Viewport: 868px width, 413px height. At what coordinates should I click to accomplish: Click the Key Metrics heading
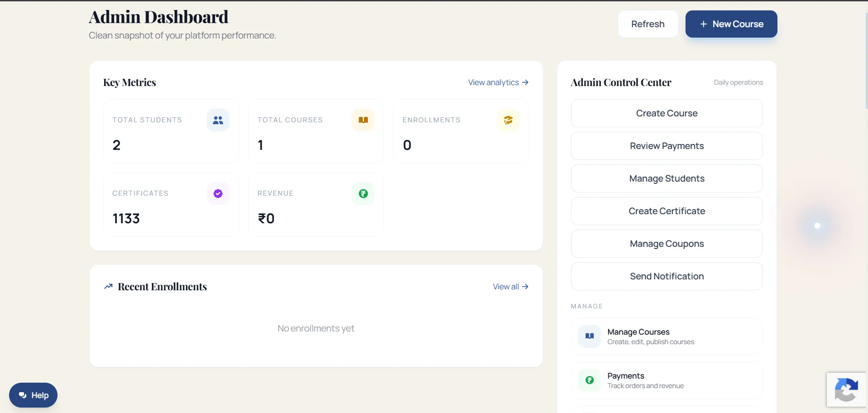pos(129,82)
